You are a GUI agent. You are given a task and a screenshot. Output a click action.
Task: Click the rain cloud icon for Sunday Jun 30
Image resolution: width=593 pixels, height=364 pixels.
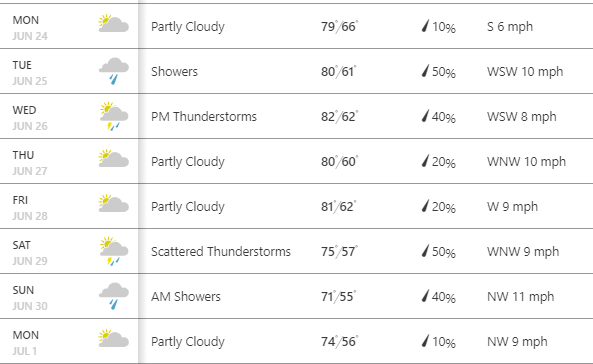114,296
